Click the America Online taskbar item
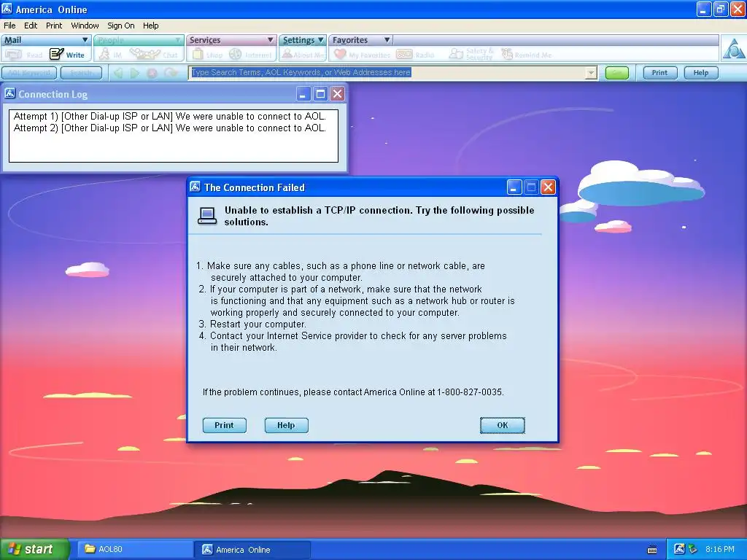747x560 pixels. [252, 550]
